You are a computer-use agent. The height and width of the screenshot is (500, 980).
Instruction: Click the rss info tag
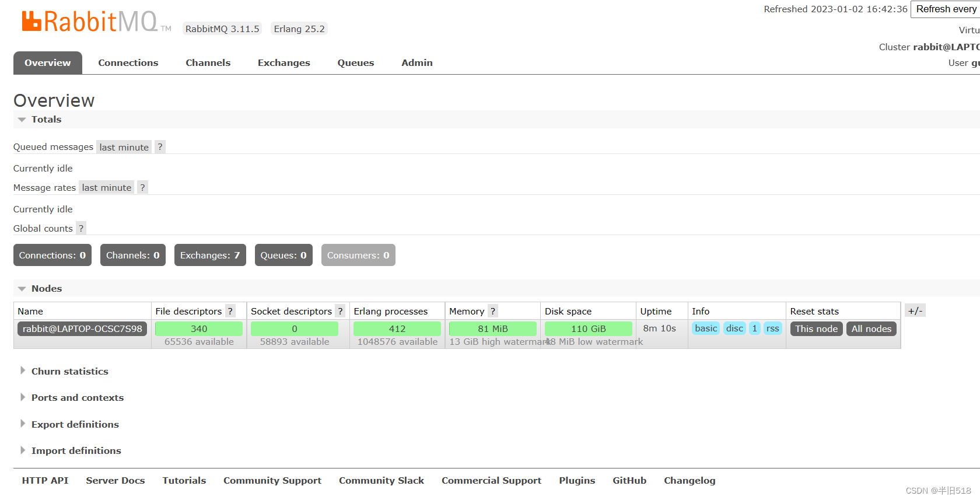(773, 328)
